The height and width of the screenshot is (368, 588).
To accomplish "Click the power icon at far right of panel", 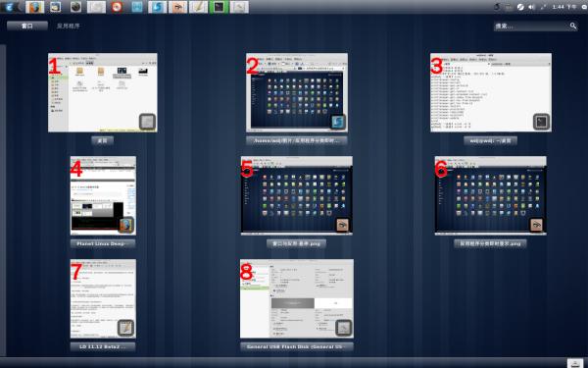I will pyautogui.click(x=584, y=7).
